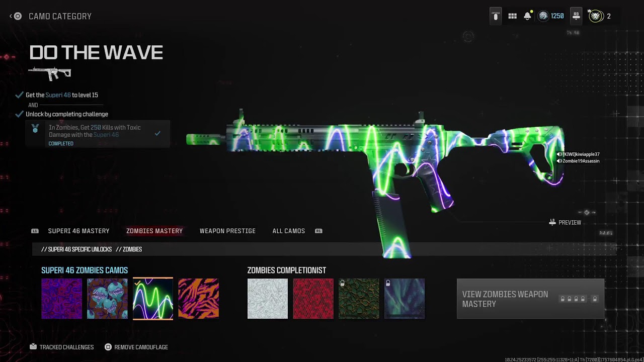The image size is (644, 362).
Task: Select the Zombies Mastery tab
Action: pyautogui.click(x=154, y=231)
